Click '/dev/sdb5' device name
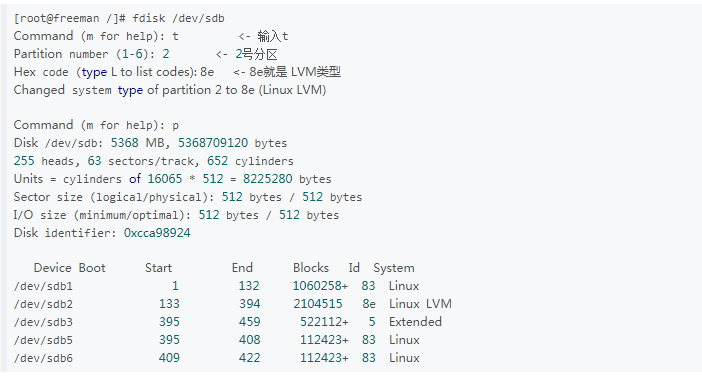 click(x=43, y=340)
